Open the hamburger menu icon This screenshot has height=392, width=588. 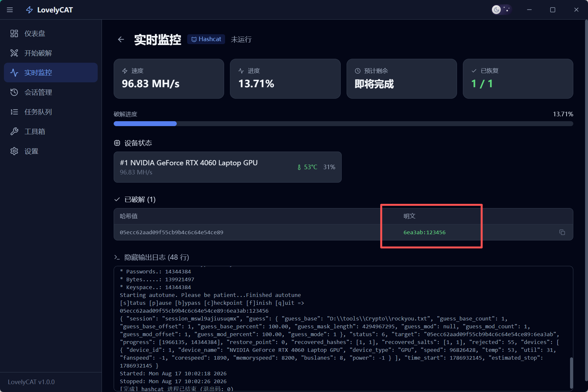pyautogui.click(x=10, y=10)
